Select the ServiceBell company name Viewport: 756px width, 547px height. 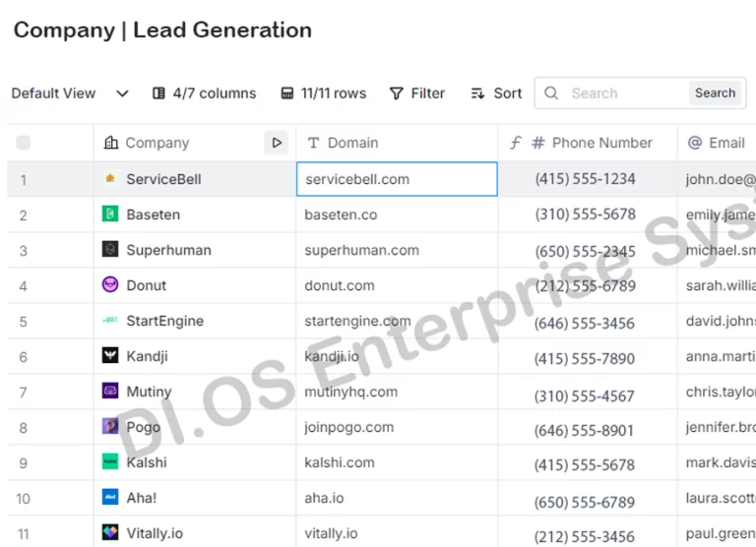tap(163, 179)
